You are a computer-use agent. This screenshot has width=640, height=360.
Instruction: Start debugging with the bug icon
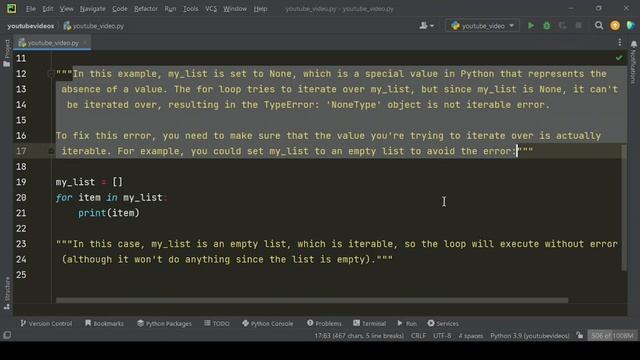coord(547,26)
